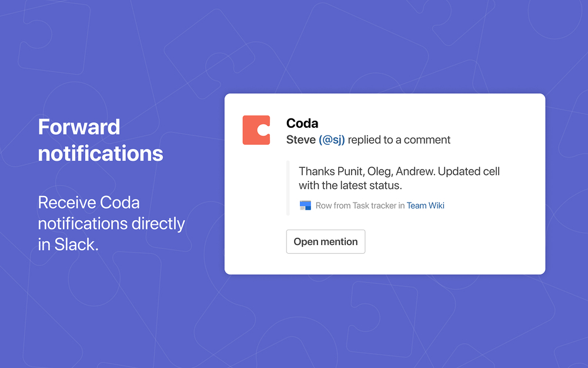Click the gray quote bar beside message
The height and width of the screenshot is (368, 588).
tap(288, 188)
